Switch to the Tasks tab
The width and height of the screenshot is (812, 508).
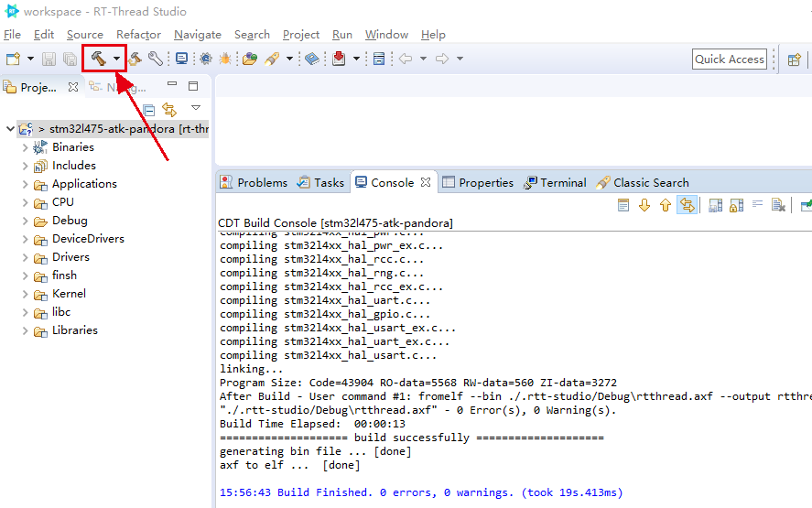(320, 183)
